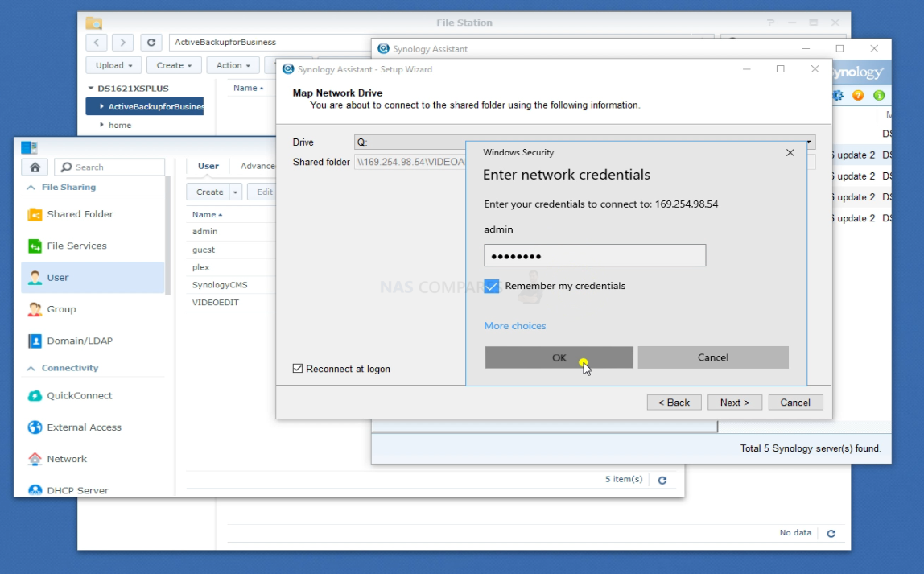Expand the ActiveBackupforBusiness folder
Screen dimensions: 924x574
(x=102, y=106)
